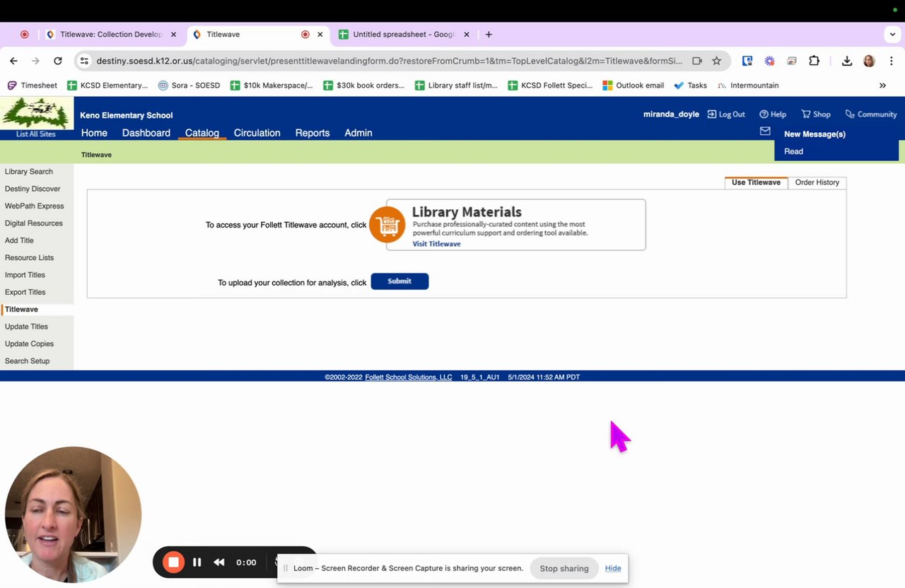
Task: Close the Titlewave: Collection Development tab
Action: coord(174,34)
